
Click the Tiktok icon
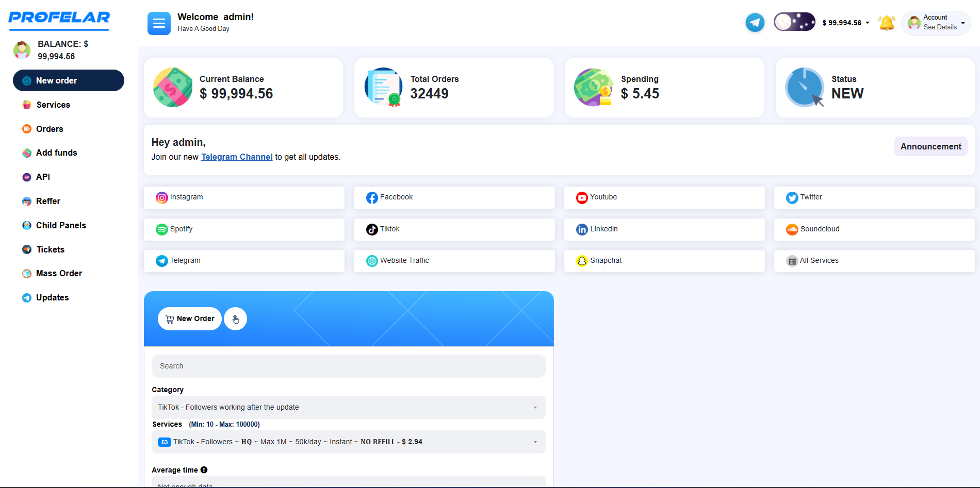(x=372, y=229)
